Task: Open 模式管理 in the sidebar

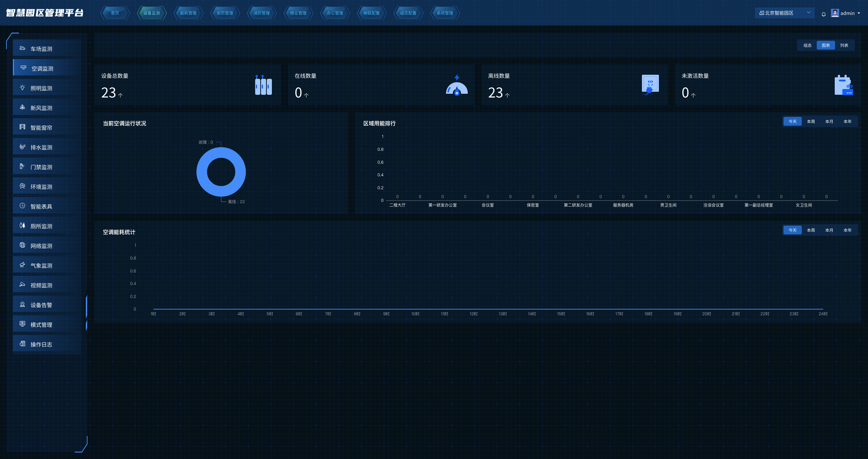Action: pyautogui.click(x=41, y=324)
